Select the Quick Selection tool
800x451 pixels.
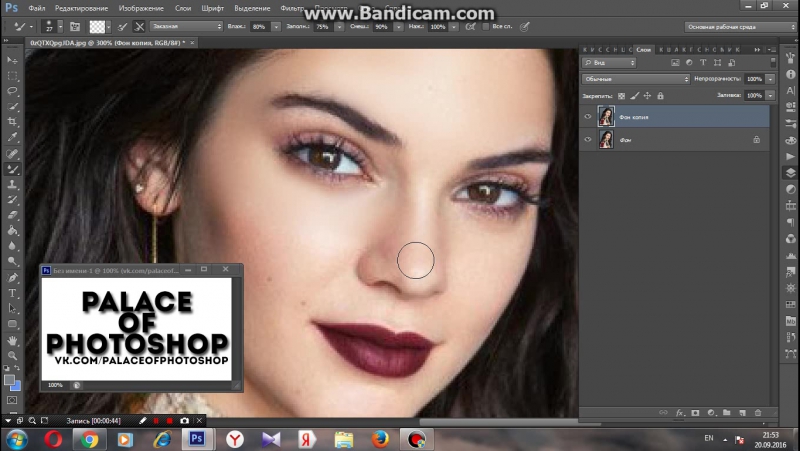[12, 107]
